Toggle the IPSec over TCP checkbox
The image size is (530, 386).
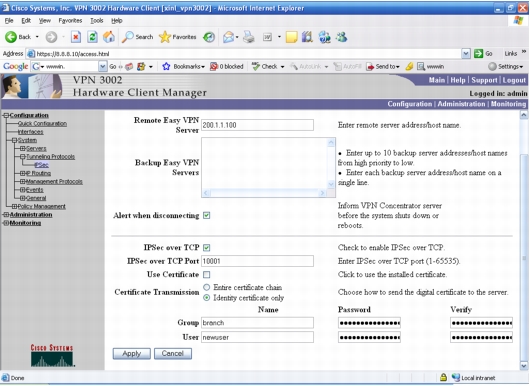[207, 248]
